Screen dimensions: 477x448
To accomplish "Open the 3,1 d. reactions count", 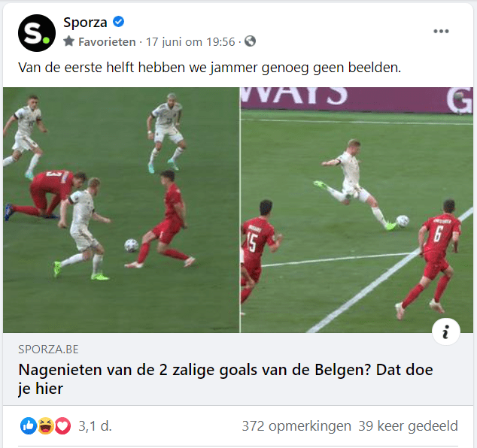I will pos(96,426).
